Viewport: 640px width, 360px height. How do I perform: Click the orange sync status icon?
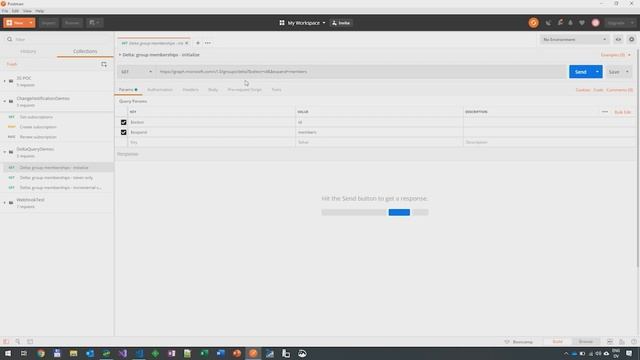tap(533, 23)
